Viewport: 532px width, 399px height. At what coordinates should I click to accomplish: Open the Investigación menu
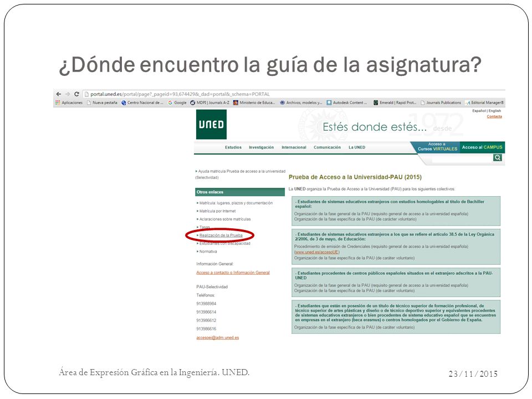261,147
